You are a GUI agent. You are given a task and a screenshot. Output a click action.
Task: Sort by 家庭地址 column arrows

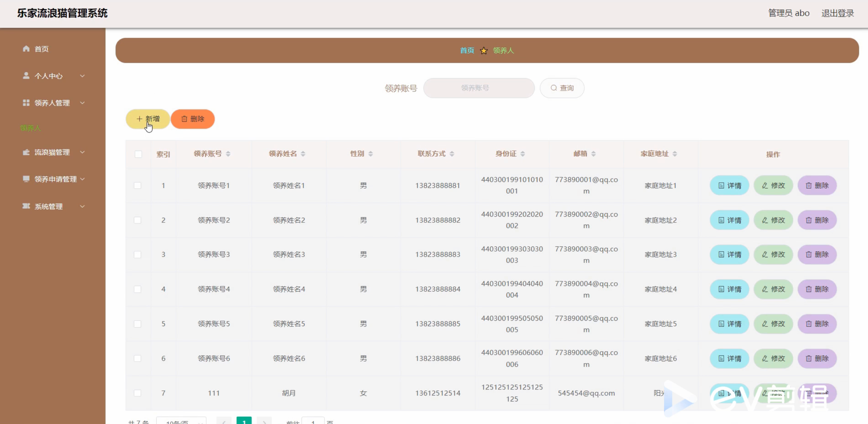674,154
